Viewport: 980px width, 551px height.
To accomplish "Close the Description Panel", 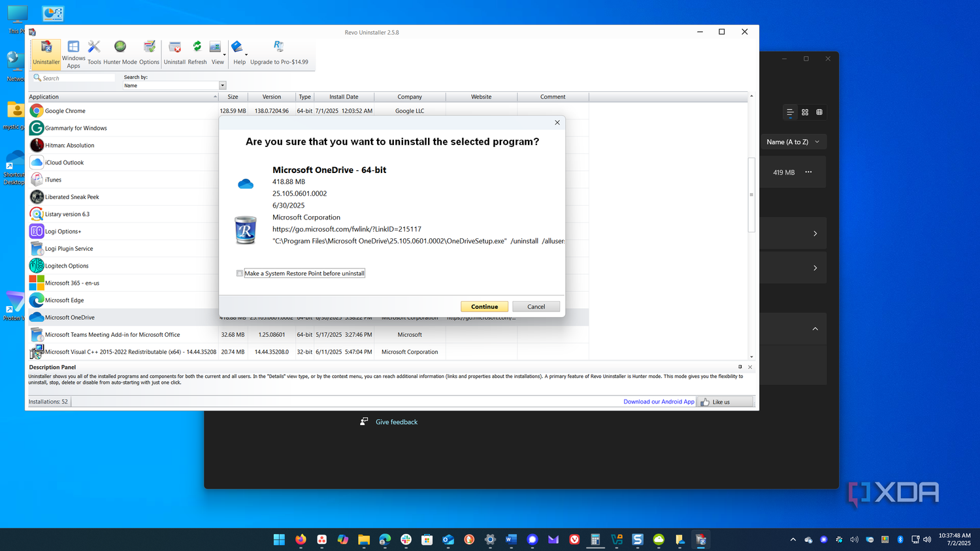I will pyautogui.click(x=750, y=367).
